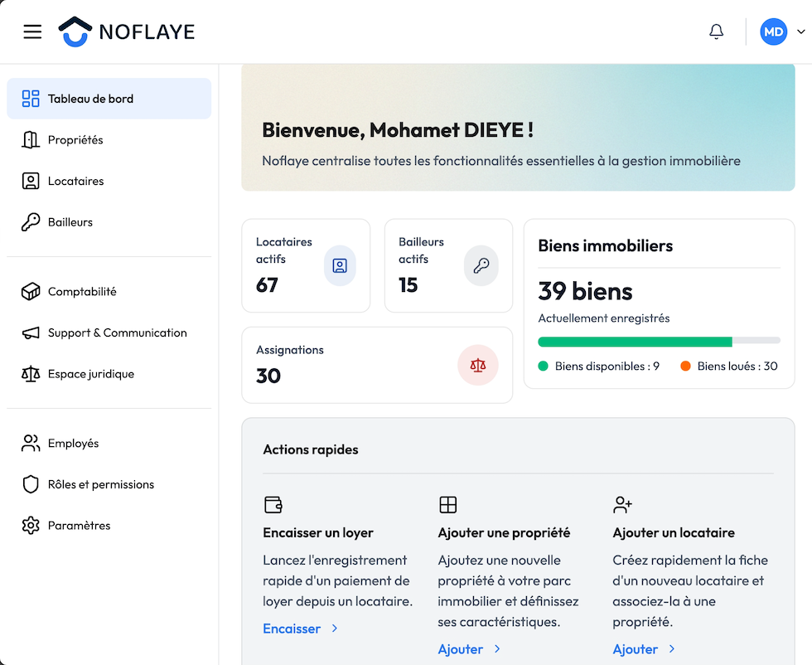Click "Bienvenue, Mohamet DIEYE !" heading
The image size is (812, 665).
398,130
